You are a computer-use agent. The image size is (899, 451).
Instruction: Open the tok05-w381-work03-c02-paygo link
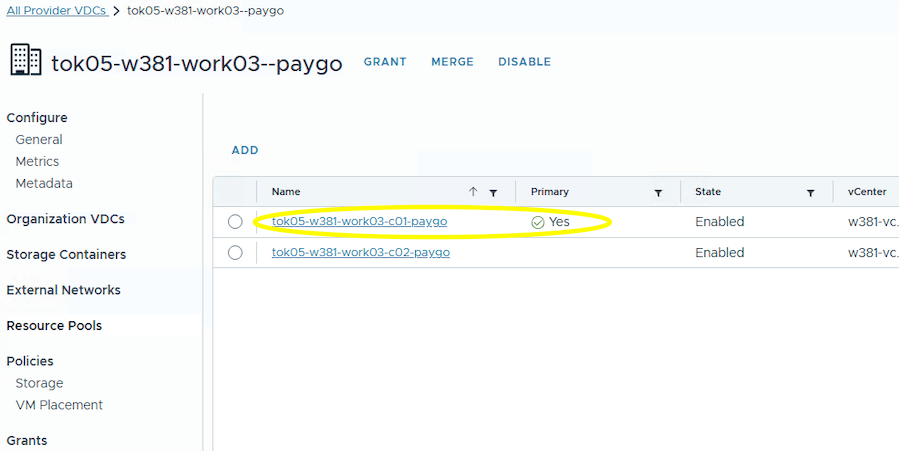(360, 252)
